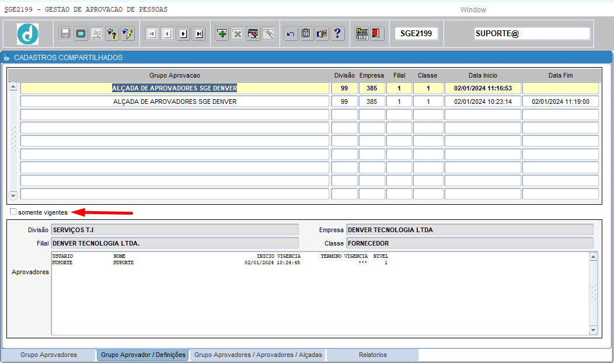Screen dimensions: 614x364
Task: Click Empresa cell 385 in the first row
Action: (372, 88)
